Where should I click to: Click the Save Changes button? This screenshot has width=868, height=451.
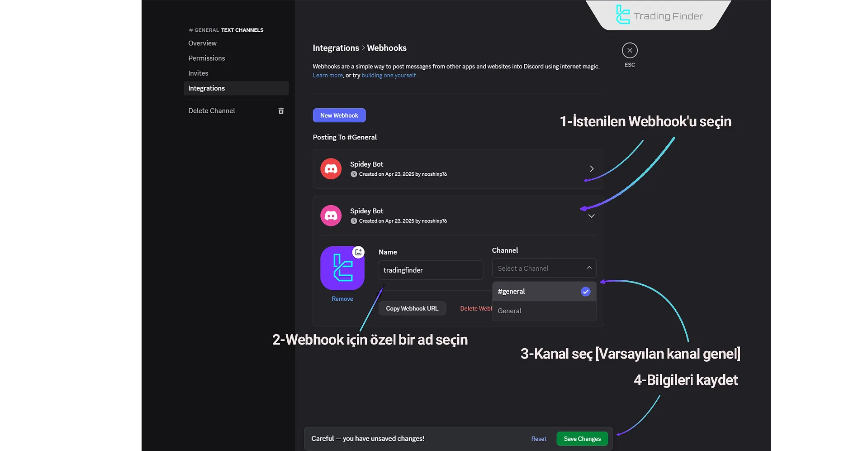click(x=582, y=439)
